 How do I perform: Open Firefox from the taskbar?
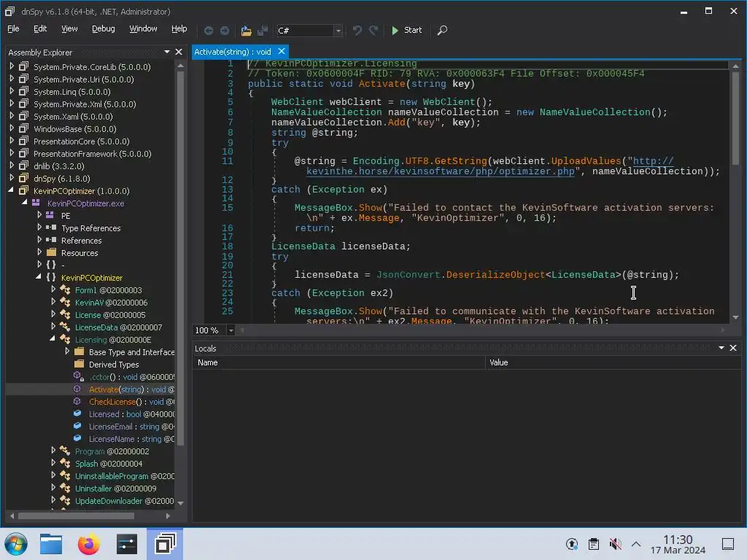tap(88, 544)
